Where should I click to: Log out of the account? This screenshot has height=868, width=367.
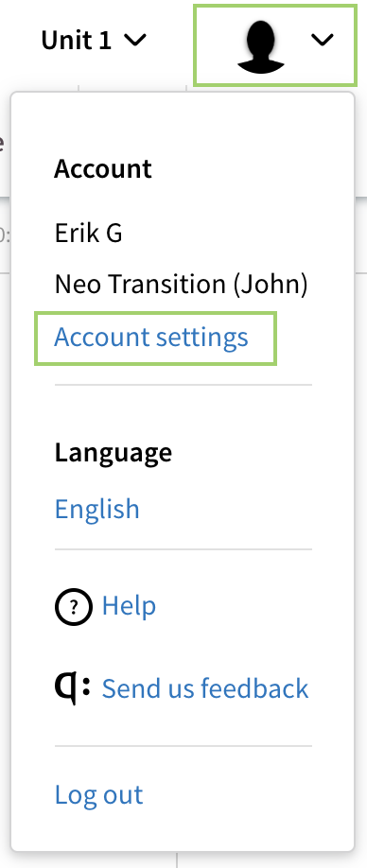click(98, 794)
